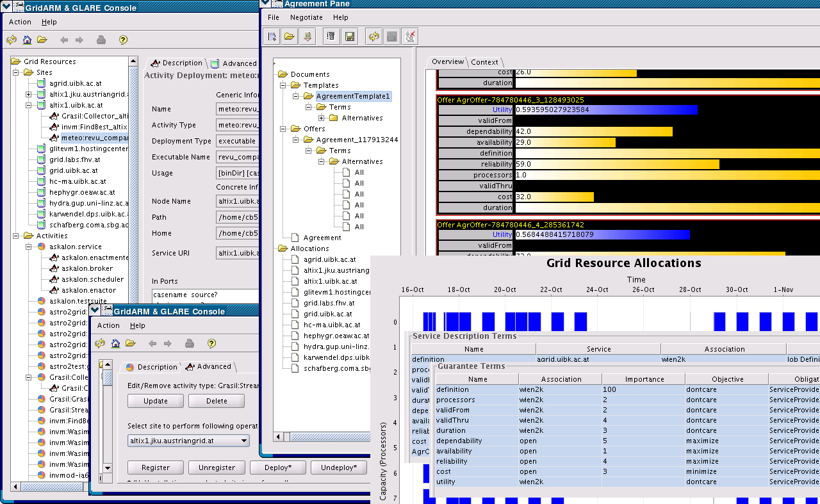The width and height of the screenshot is (820, 504).
Task: Click the Refresh icon in GridARM console toolbar
Action: click(11, 40)
